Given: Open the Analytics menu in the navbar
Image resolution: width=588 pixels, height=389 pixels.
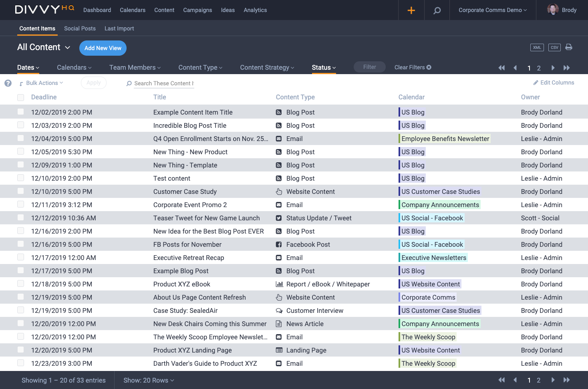Looking at the screenshot, I should (x=255, y=10).
